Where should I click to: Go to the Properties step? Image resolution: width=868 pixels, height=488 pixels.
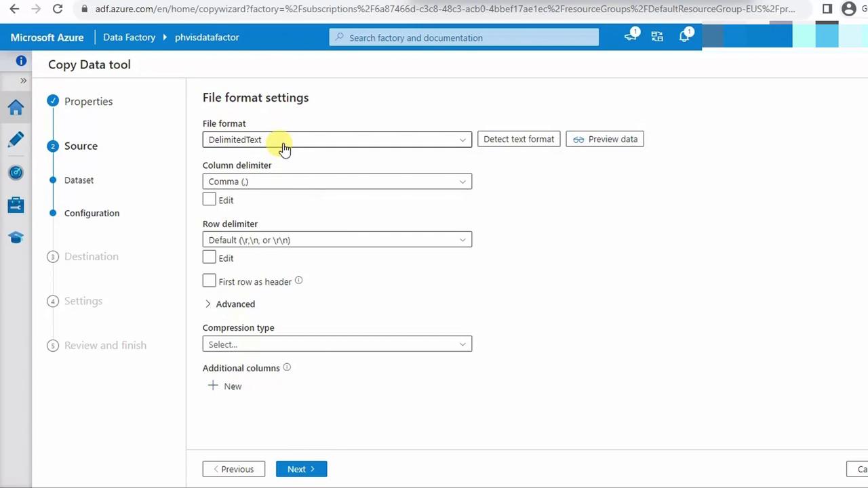click(88, 101)
